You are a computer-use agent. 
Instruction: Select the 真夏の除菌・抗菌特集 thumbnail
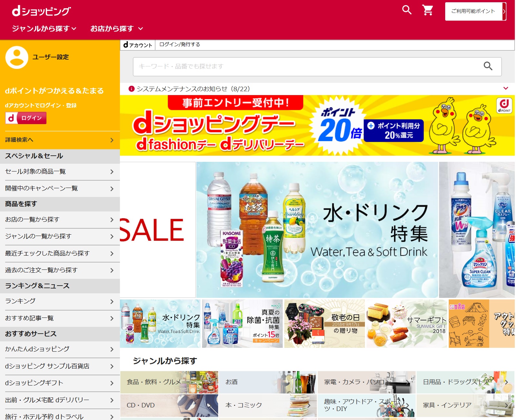pos(242,324)
